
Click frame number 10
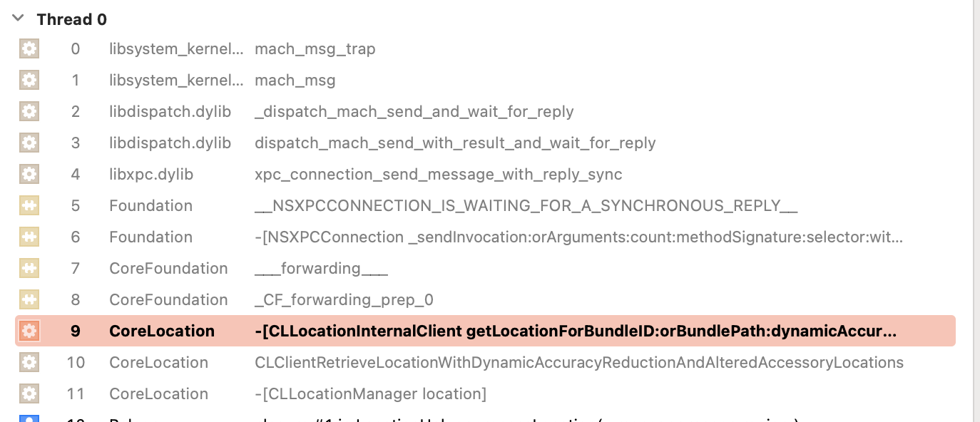click(76, 363)
